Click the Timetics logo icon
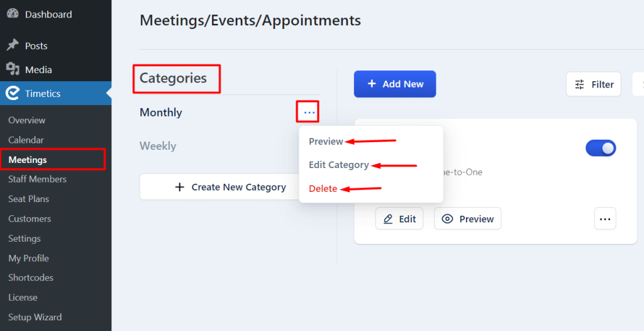This screenshot has width=644, height=331. point(13,93)
